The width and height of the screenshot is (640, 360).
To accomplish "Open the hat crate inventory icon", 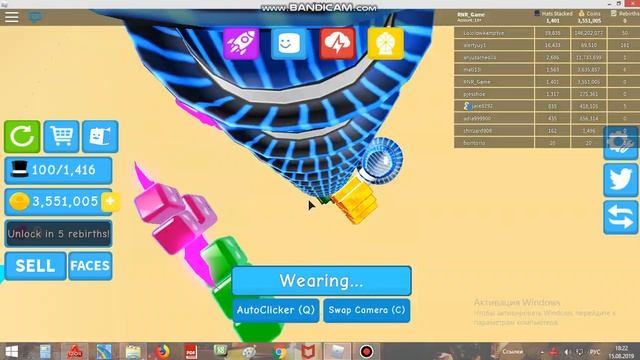I will point(100,136).
